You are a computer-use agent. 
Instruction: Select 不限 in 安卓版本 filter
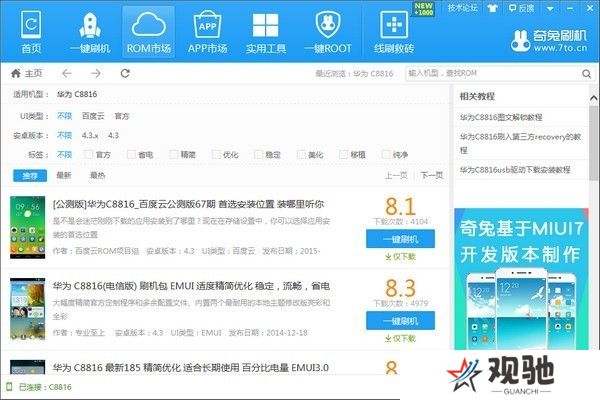pos(64,135)
